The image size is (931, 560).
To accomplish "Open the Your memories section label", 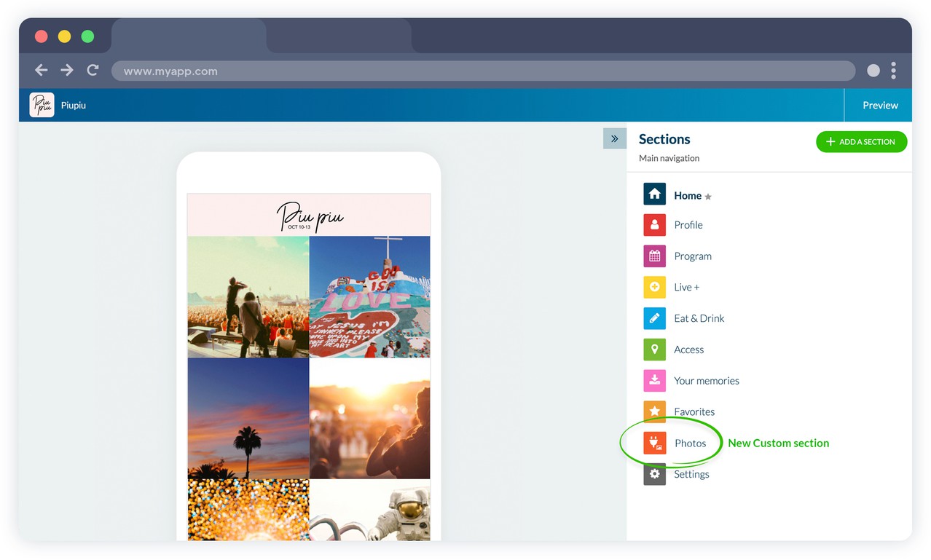I will [707, 381].
